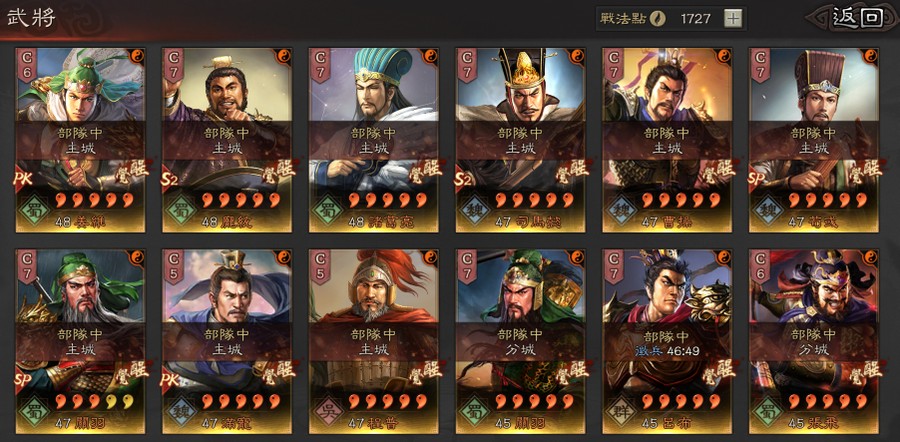This screenshot has height=442, width=900.
Task: Select the 武將 title header
Action: click(31, 17)
